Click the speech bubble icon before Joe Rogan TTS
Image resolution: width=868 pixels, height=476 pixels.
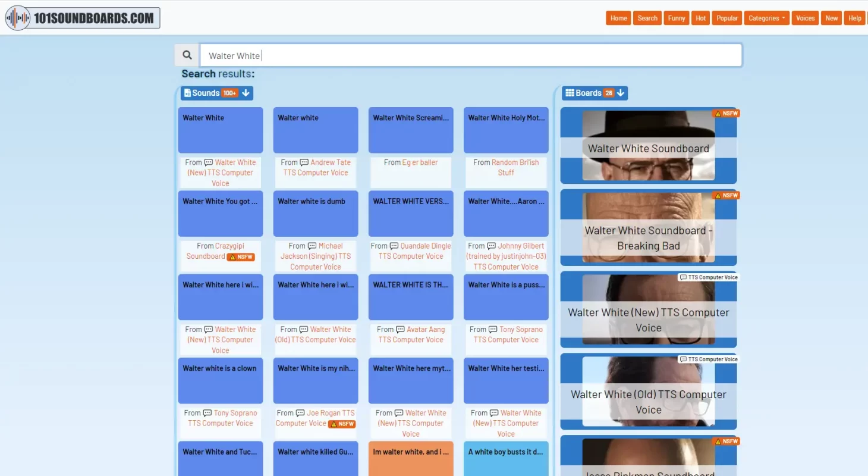click(300, 413)
